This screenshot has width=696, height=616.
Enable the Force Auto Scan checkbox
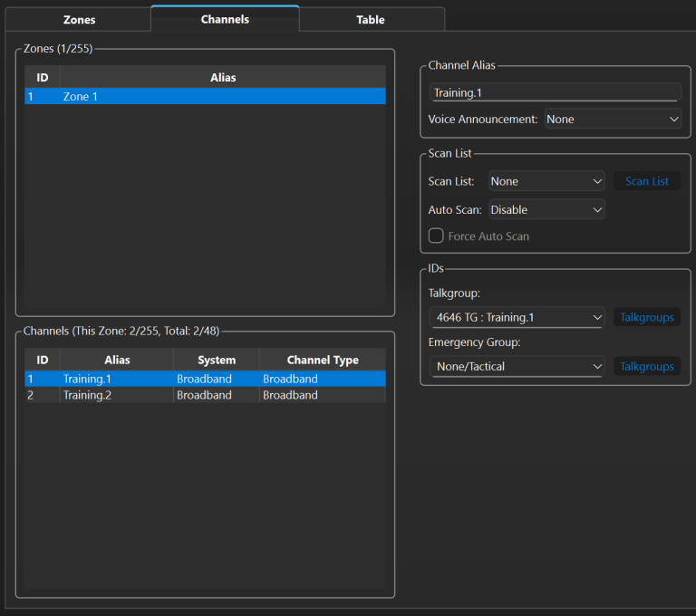pyautogui.click(x=436, y=236)
